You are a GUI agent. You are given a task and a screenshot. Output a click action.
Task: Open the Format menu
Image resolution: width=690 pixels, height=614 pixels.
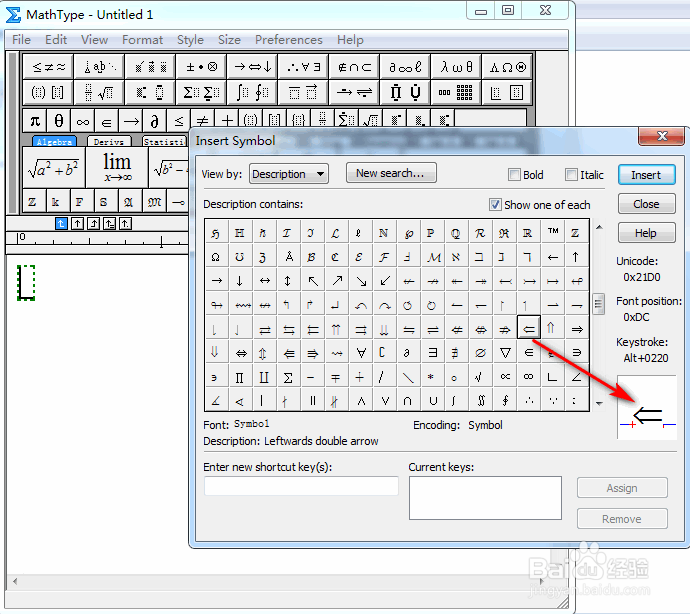143,40
